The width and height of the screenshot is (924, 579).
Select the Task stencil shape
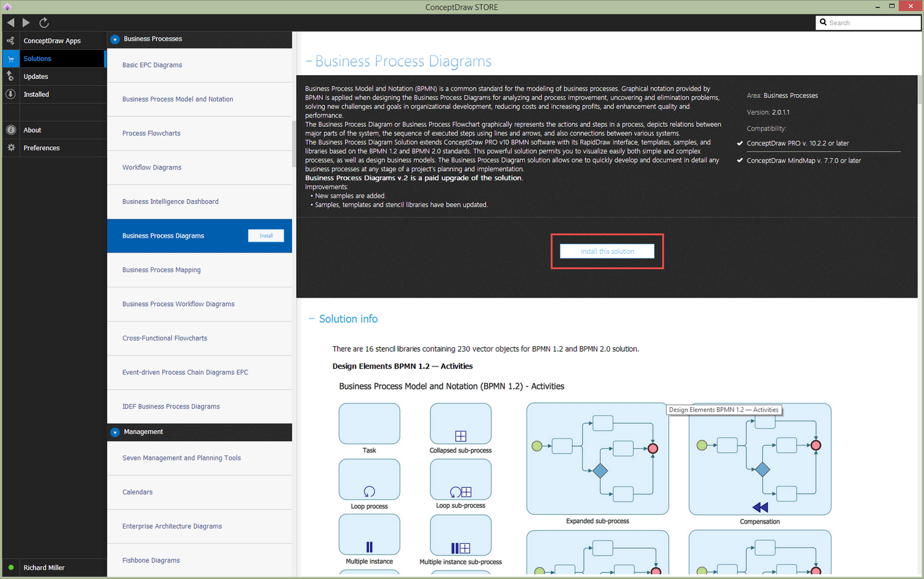coord(369,424)
